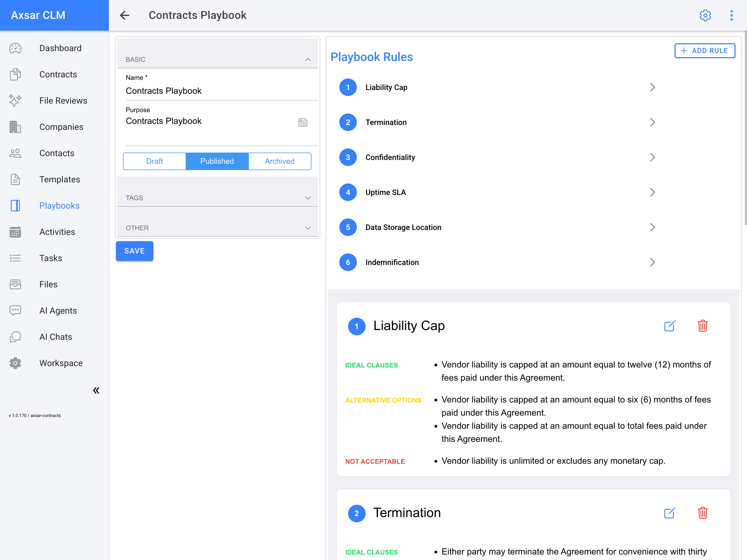Collapse the sidebar with double-chevron icon

(x=96, y=390)
